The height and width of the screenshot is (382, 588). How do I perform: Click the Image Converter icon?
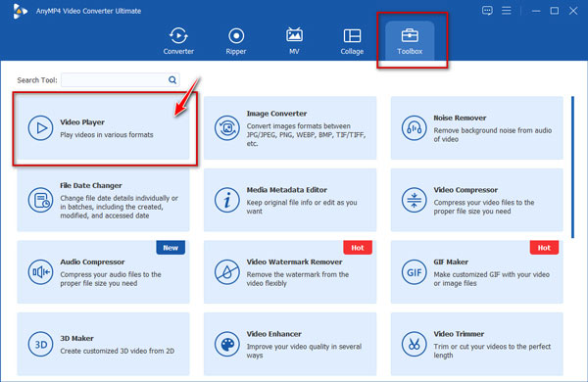tap(227, 128)
